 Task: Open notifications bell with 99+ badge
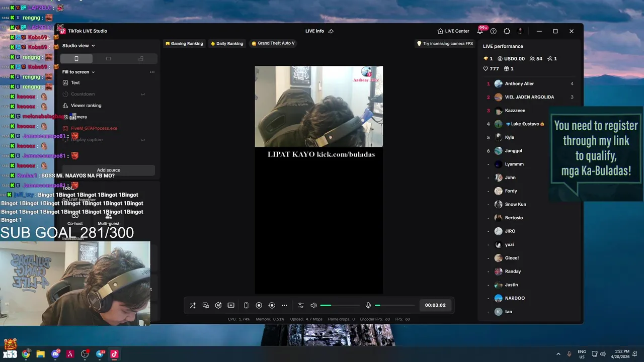click(480, 31)
